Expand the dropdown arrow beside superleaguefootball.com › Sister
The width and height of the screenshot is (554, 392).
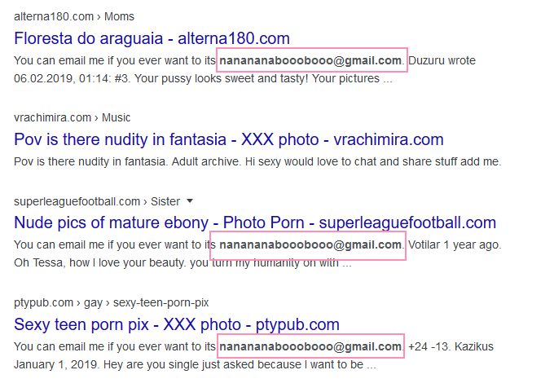[x=190, y=201]
